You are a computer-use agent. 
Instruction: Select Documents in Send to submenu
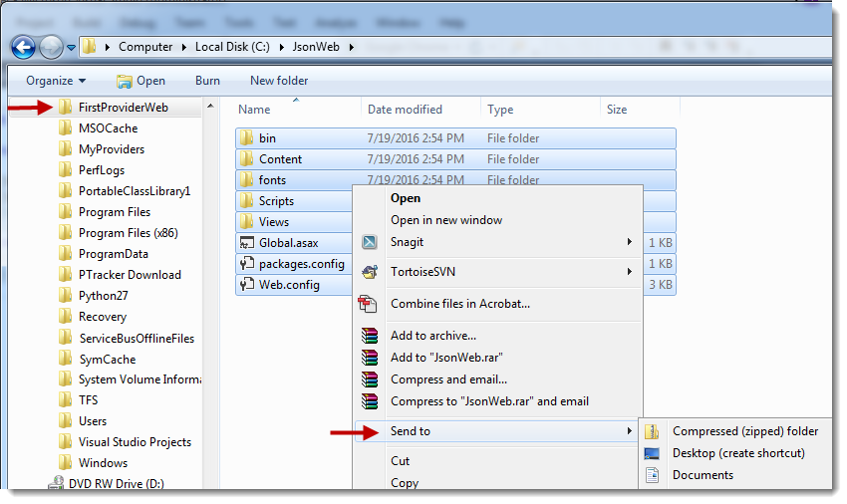(x=703, y=475)
